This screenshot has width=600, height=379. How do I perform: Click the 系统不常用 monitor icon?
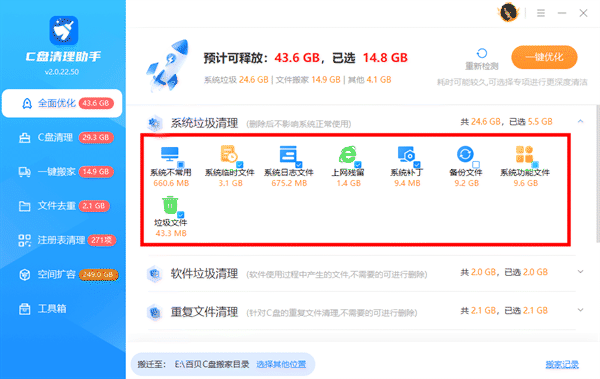170,154
